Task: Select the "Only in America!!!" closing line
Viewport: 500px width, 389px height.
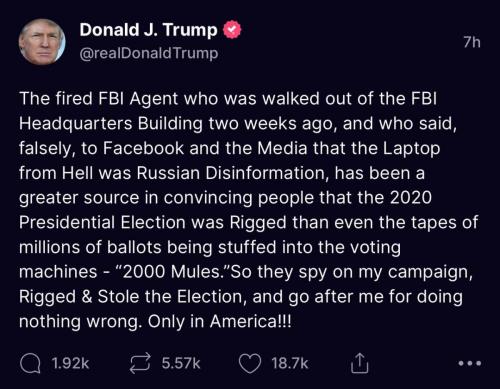Action: [x=220, y=322]
